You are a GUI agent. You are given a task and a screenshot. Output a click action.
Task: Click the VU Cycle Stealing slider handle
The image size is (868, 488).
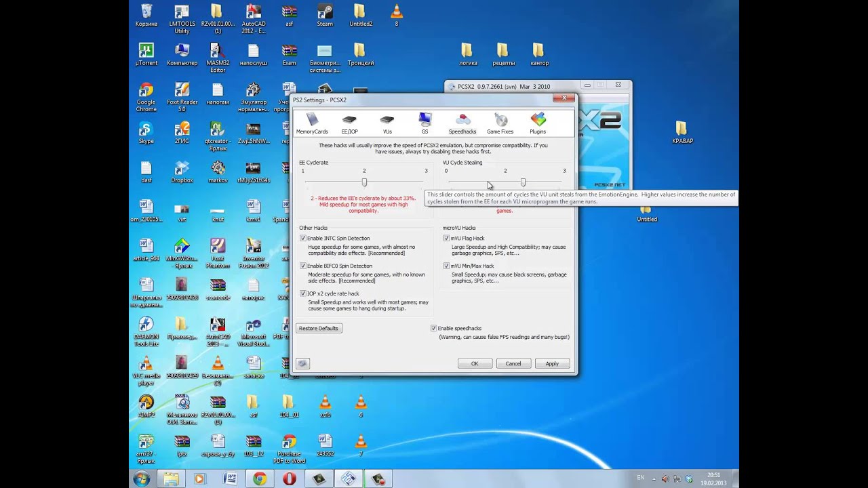523,182
